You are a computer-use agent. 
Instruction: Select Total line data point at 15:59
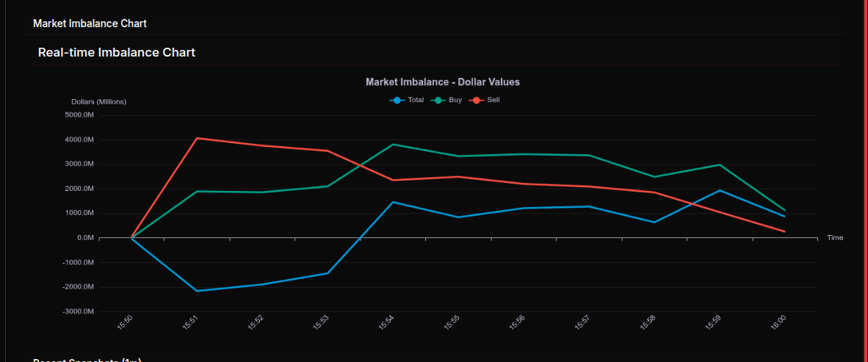pyautogui.click(x=720, y=190)
